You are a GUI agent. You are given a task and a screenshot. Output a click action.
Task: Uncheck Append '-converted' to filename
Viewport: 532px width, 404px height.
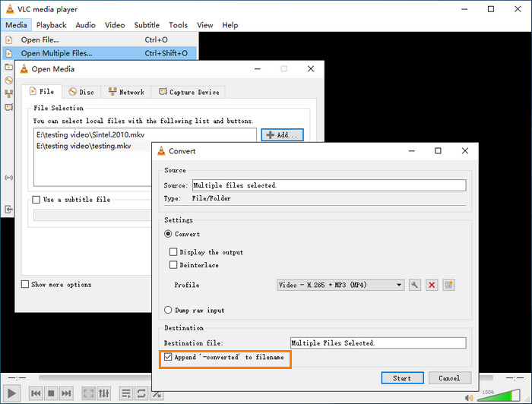click(x=168, y=357)
